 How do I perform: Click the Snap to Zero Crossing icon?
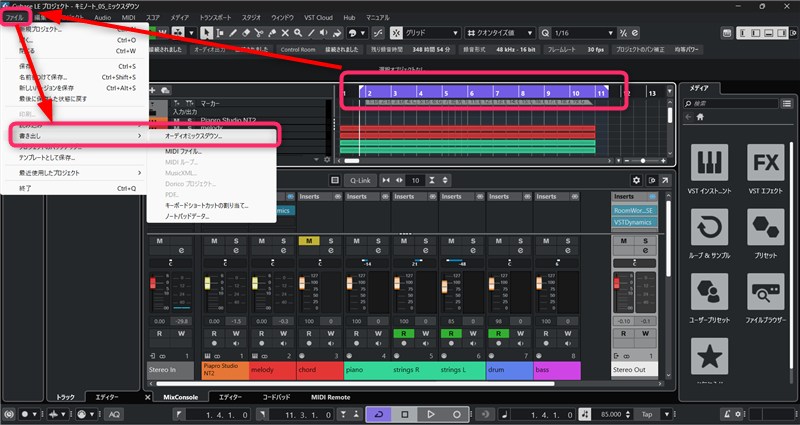[x=378, y=33]
